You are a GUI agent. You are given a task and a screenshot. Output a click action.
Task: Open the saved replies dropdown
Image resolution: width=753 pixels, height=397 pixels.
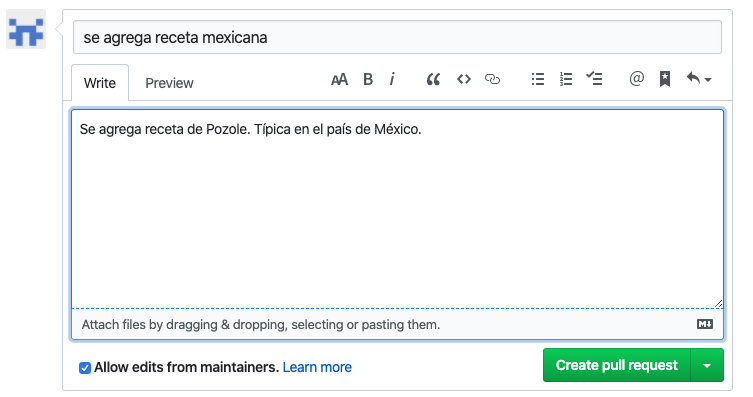tap(699, 79)
